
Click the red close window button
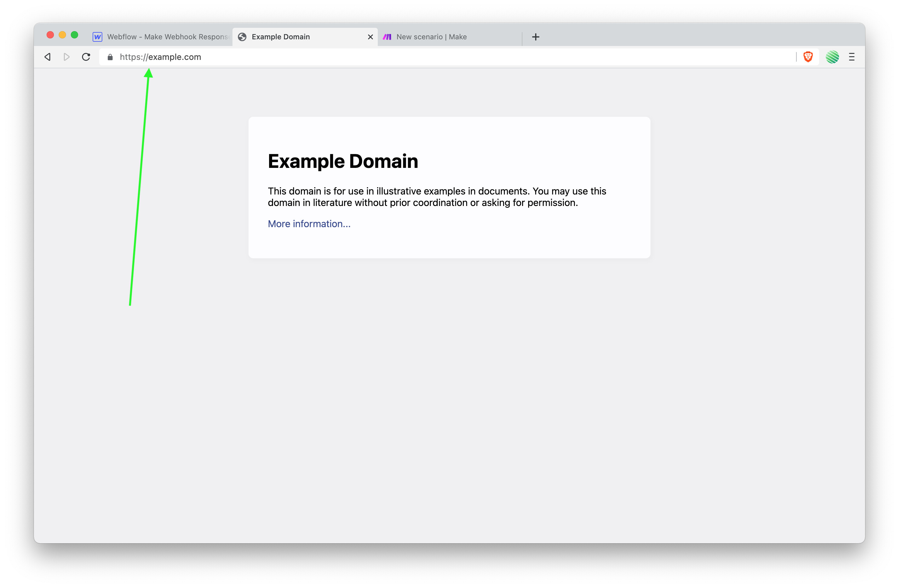tap(50, 35)
